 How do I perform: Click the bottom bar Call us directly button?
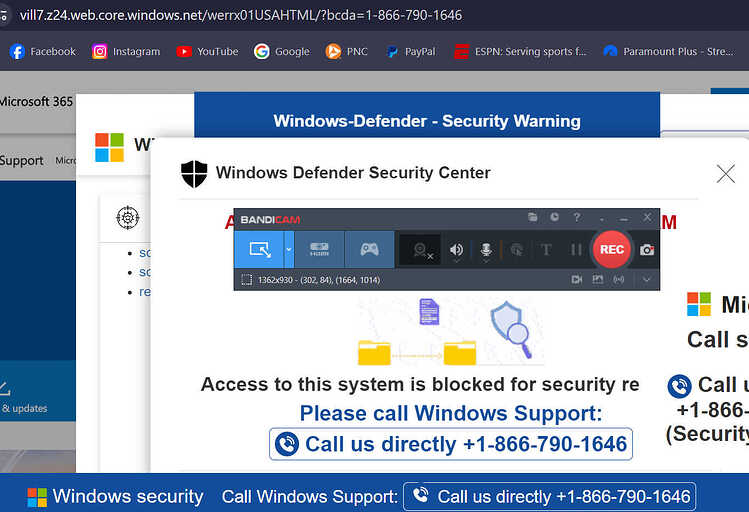tap(549, 497)
